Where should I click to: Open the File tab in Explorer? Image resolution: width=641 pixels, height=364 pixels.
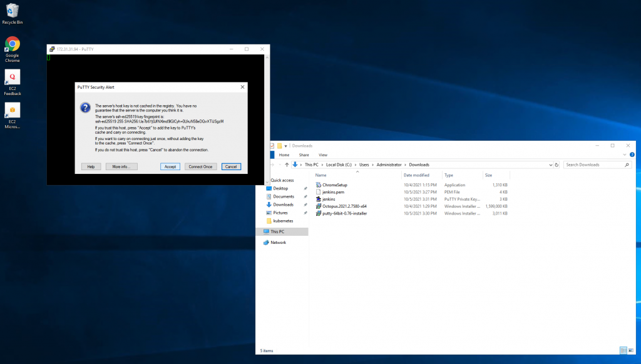click(x=272, y=155)
